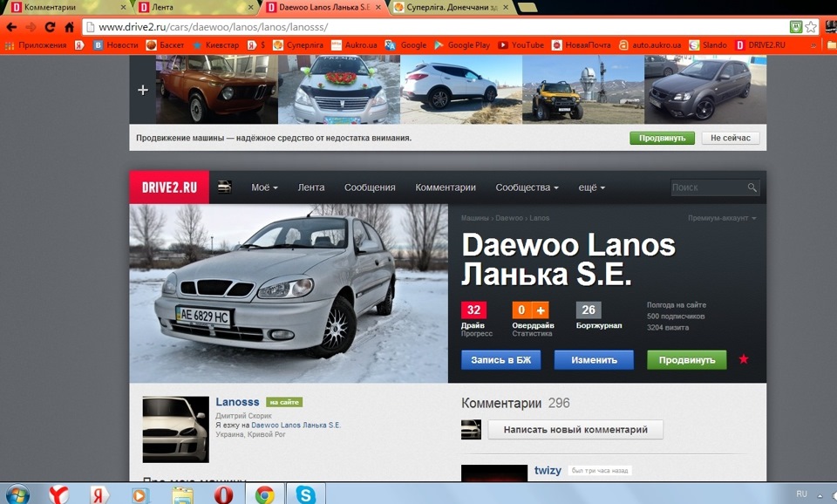The image size is (837, 504).
Task: Open the Приложения bookmarks shortcut
Action: pos(36,45)
